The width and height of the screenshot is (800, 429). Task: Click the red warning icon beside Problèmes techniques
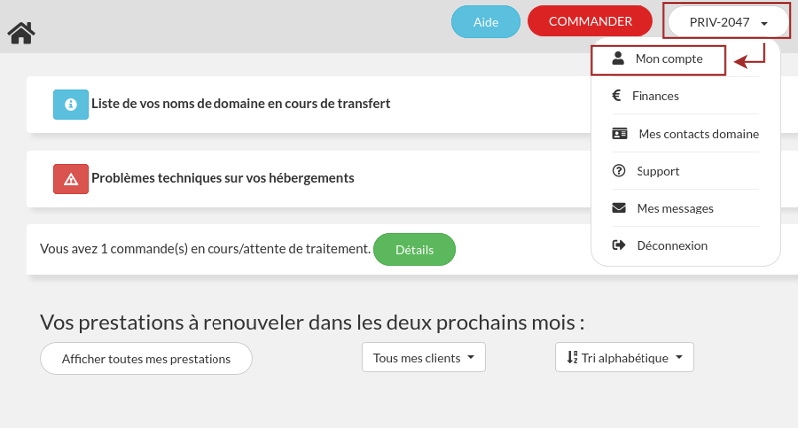click(x=71, y=179)
